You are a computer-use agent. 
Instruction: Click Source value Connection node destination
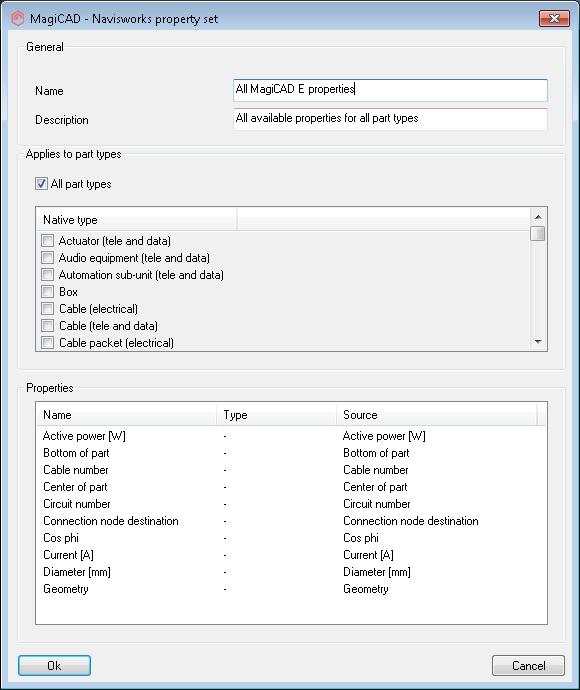coord(411,521)
